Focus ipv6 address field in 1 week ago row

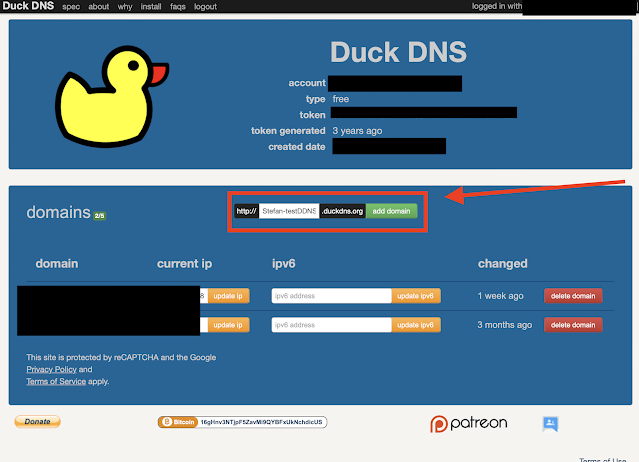click(331, 296)
